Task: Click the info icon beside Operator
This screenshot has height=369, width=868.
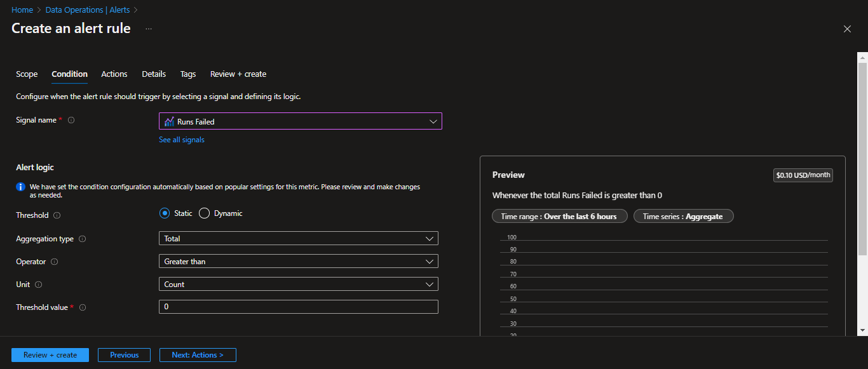Action: 54,261
